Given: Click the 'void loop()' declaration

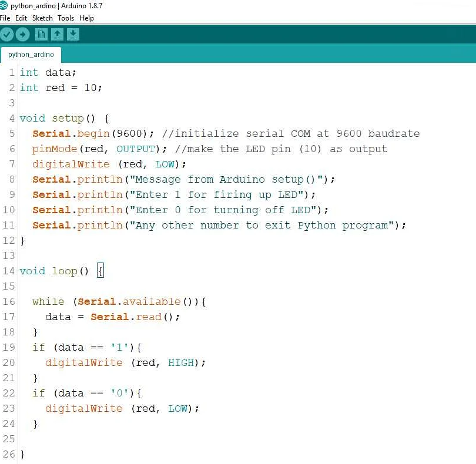Looking at the screenshot, I should point(54,271).
